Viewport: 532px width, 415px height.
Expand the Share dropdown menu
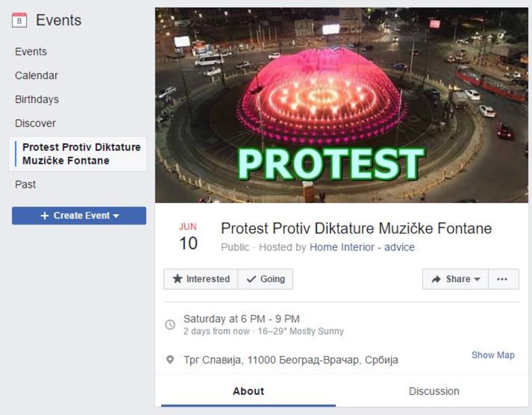point(455,279)
